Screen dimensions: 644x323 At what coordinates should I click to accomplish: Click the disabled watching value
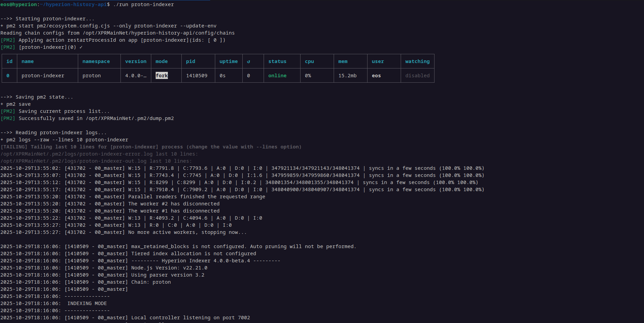(417, 76)
